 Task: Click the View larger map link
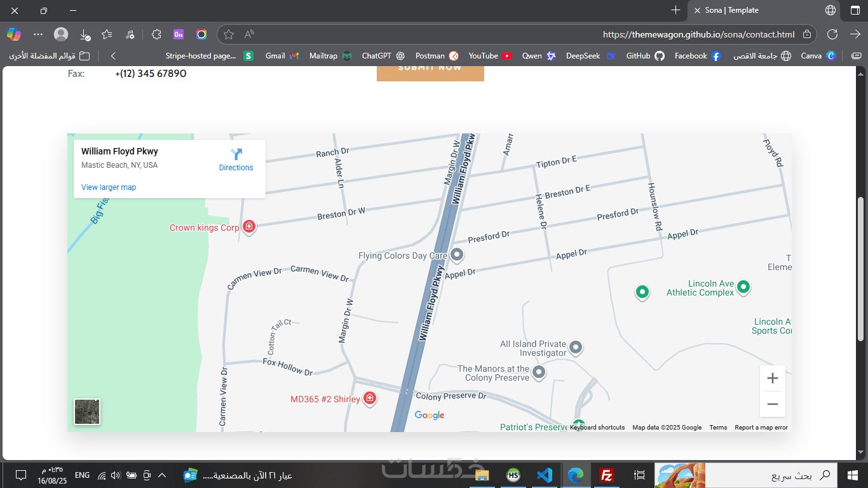(x=109, y=187)
